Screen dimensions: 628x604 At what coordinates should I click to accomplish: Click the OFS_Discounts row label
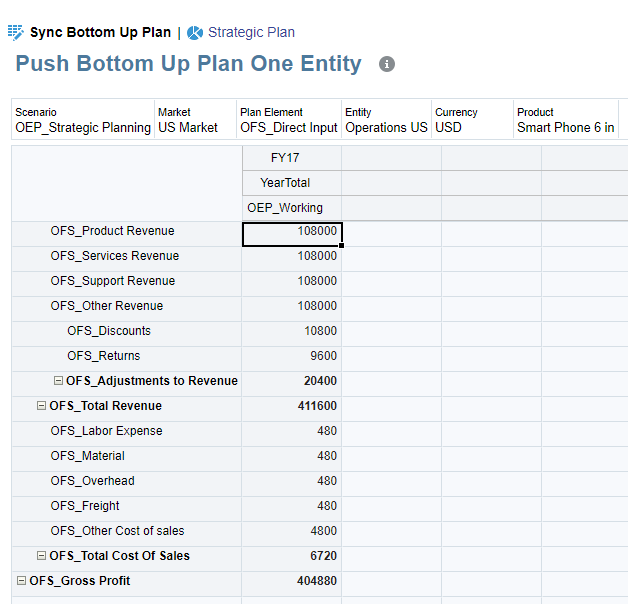109,331
